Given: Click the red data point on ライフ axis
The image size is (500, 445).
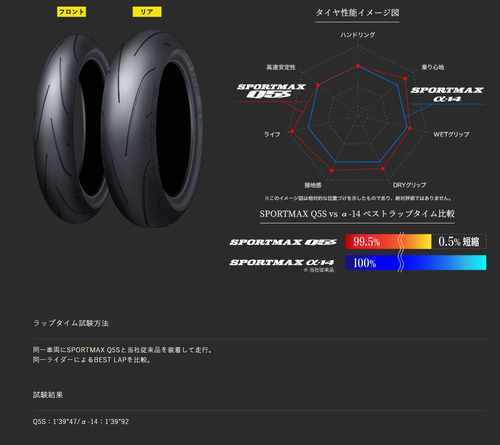Looking at the screenshot, I should click(x=292, y=131).
